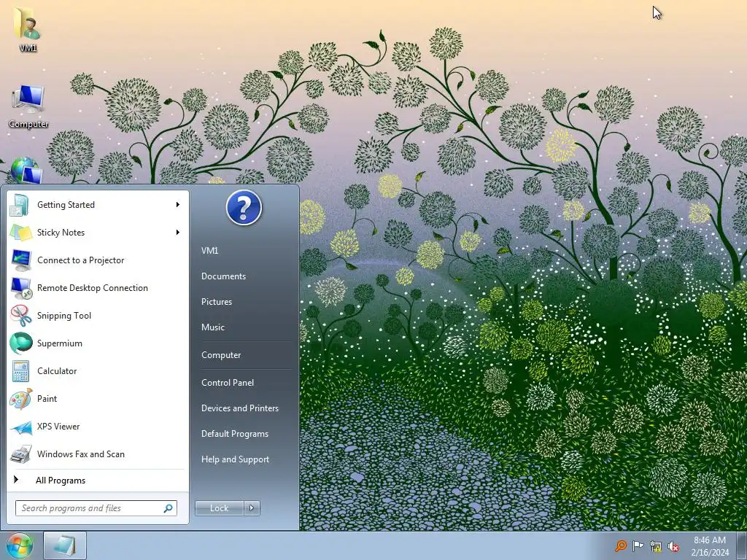Click the Connect to a Projector icon
This screenshot has height=560, width=747.
[x=20, y=260]
